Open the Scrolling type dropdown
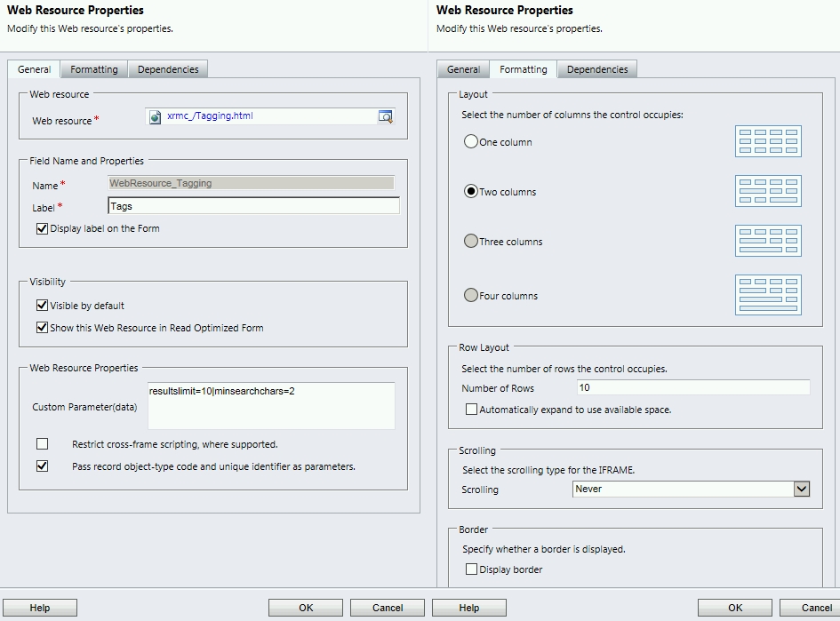This screenshot has height=621, width=840. 801,489
